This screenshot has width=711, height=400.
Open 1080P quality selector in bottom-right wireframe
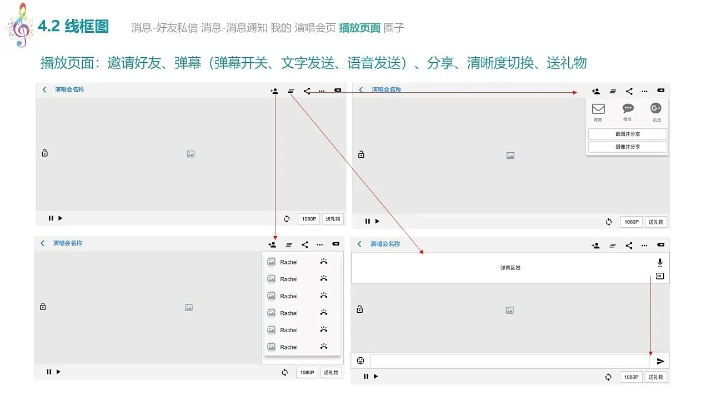pyautogui.click(x=631, y=377)
